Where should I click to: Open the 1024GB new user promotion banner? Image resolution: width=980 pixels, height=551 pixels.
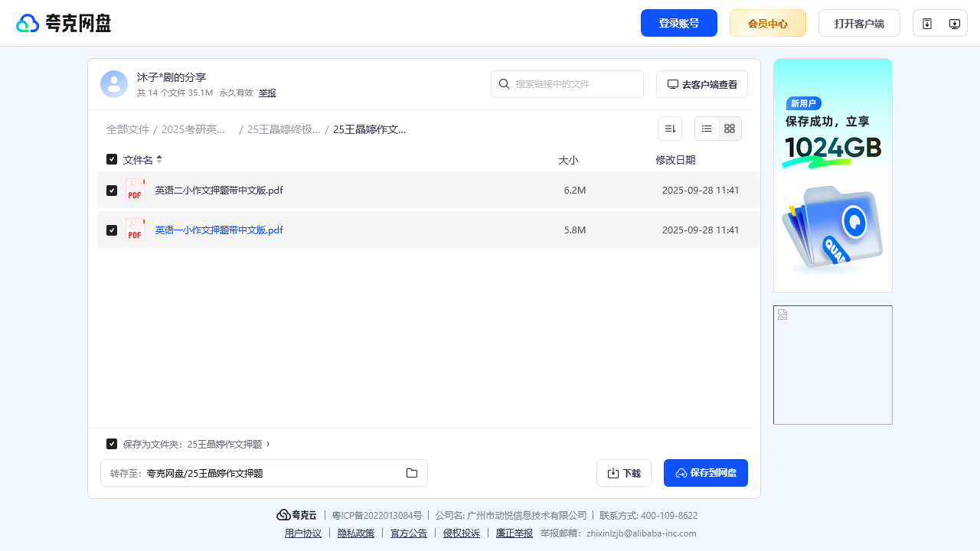(x=833, y=175)
